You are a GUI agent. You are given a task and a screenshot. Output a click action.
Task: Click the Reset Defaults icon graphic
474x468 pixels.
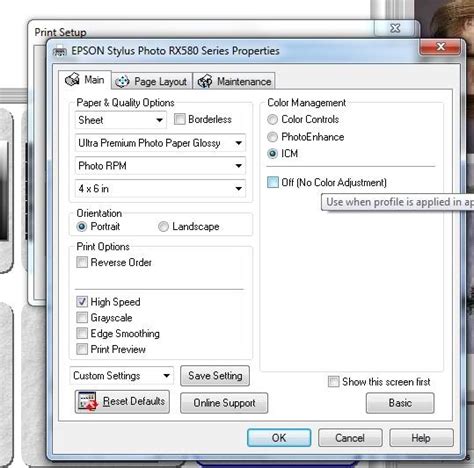tap(87, 401)
